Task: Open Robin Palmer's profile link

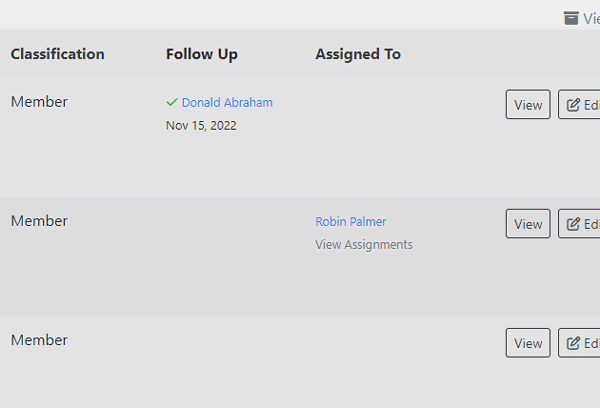Action: [x=351, y=222]
